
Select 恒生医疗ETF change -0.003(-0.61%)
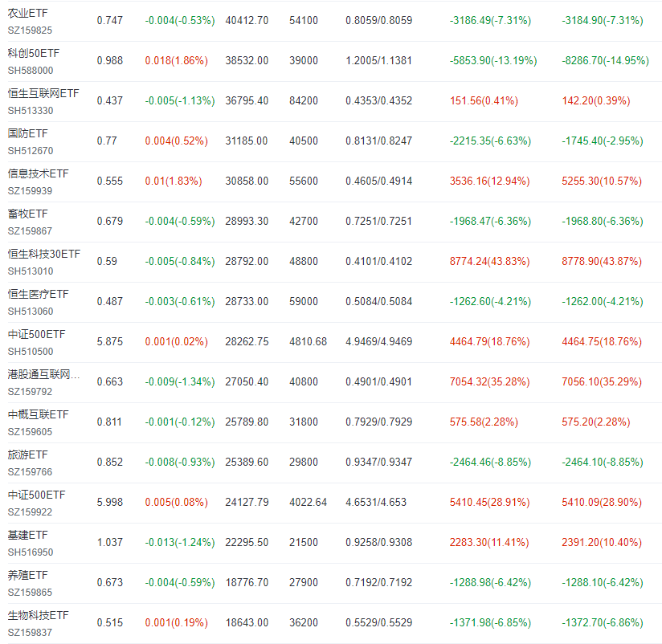pyautogui.click(x=180, y=301)
